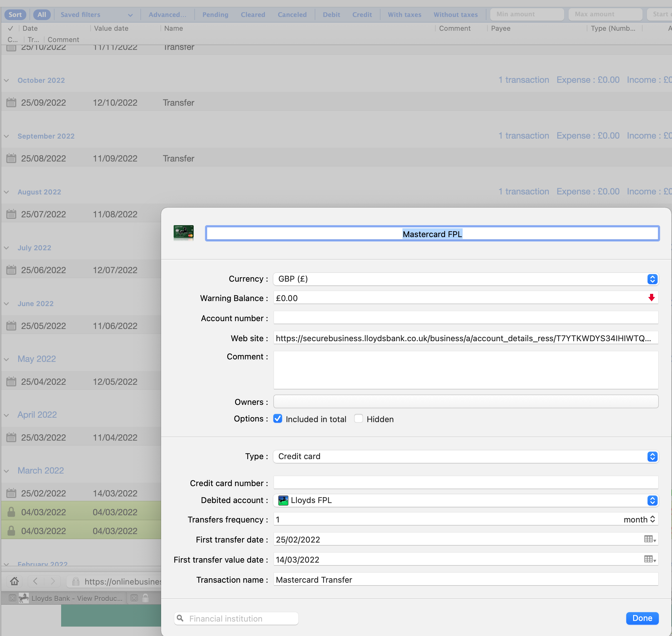The width and height of the screenshot is (672, 636).
Task: Collapse the October 2022 group
Action: click(7, 80)
